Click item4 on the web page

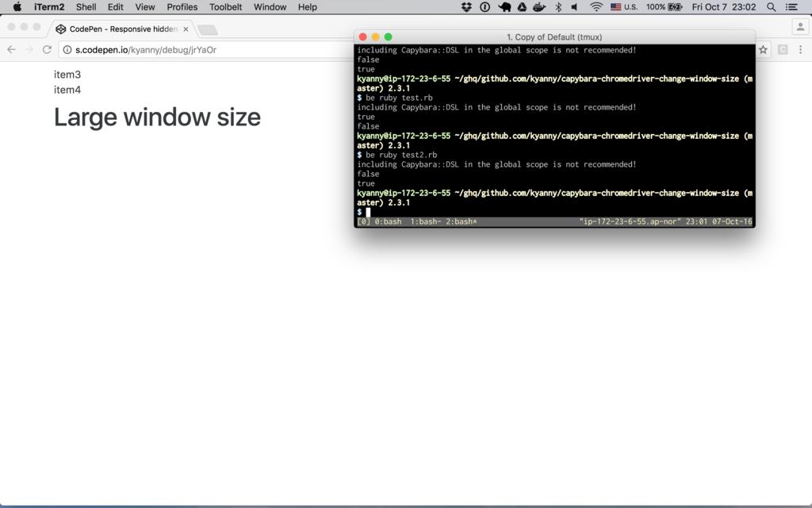(x=67, y=90)
